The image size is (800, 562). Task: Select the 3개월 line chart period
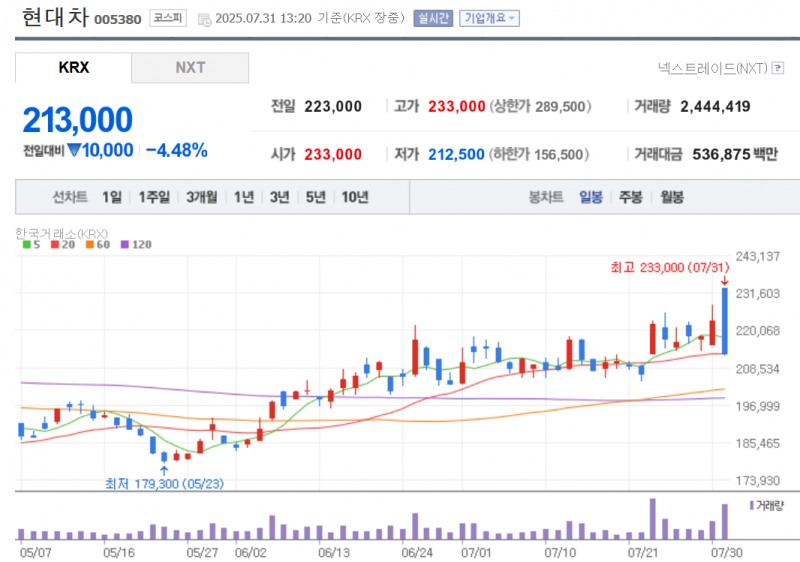(203, 197)
